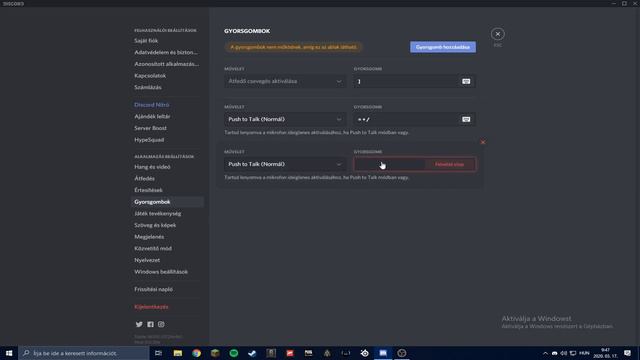Open Task View on the taskbar
Viewport: 640px width, 360px height.
coord(158,353)
